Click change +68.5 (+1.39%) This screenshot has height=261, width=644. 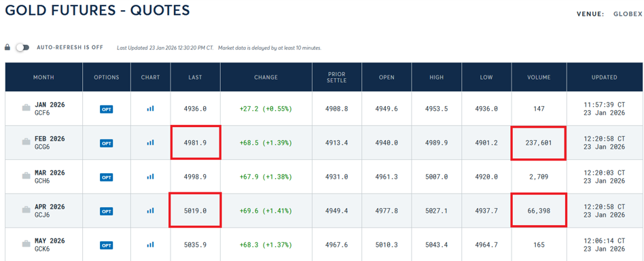(266, 143)
